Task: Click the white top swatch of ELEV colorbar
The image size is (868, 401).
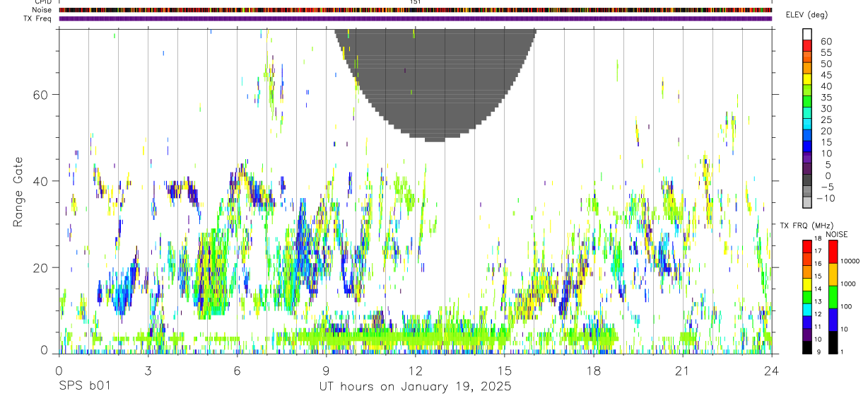Action: click(807, 34)
